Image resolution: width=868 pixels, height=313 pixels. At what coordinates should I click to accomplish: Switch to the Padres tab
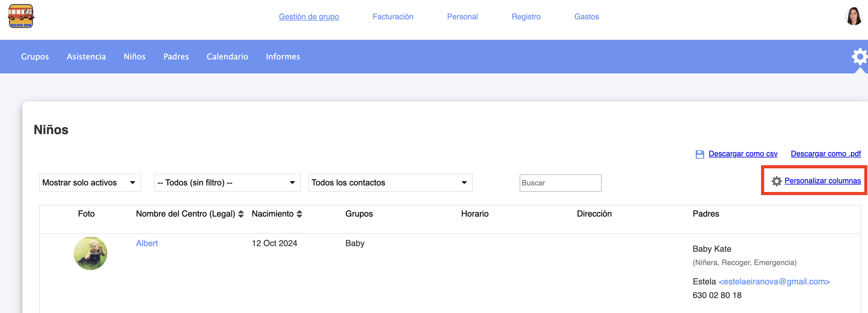pyautogui.click(x=176, y=57)
